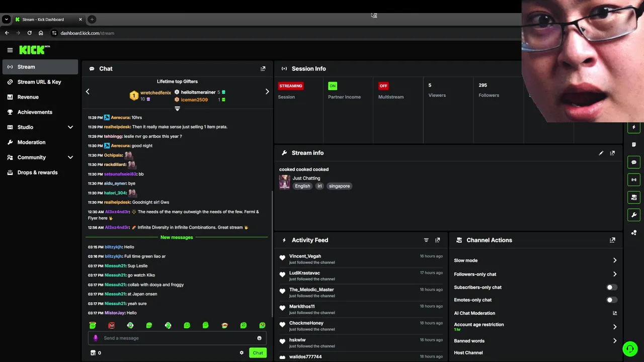The image size is (644, 362).
Task: Expand the Community sidebar section
Action: pos(70,157)
